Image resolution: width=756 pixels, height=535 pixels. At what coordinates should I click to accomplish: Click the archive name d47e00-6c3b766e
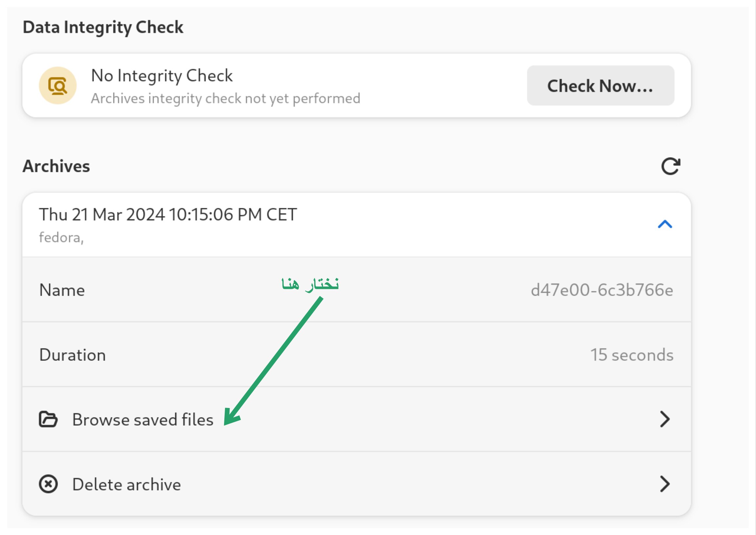[x=602, y=290]
